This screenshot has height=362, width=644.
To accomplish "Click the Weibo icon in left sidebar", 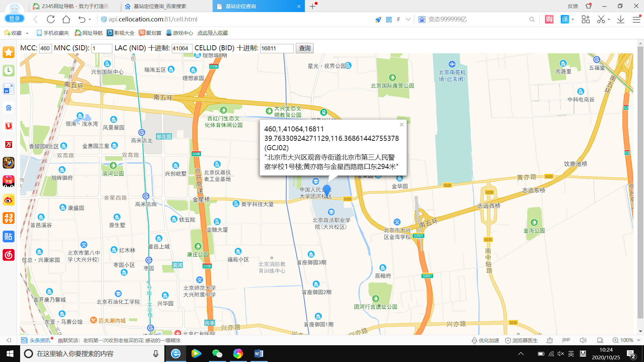I will (8, 200).
